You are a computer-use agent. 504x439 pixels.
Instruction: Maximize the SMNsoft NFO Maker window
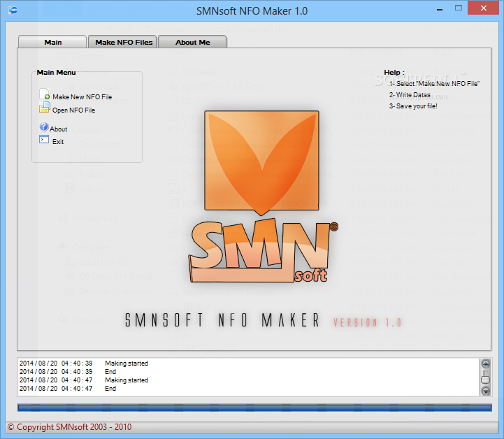click(x=459, y=8)
